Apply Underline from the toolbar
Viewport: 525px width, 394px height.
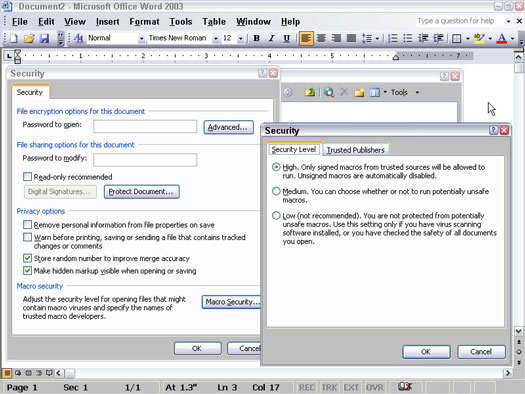(286, 38)
